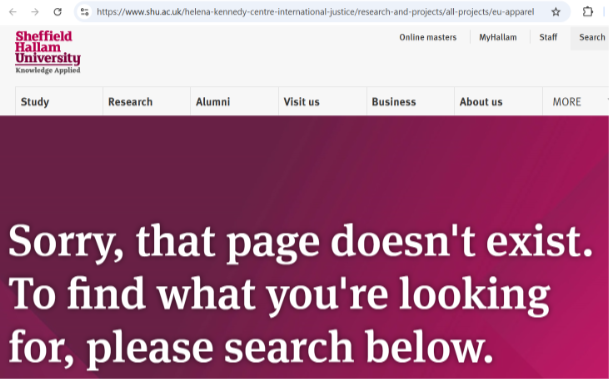This screenshot has width=611, height=379.
Task: Open site information icon in address bar
Action: (x=85, y=12)
